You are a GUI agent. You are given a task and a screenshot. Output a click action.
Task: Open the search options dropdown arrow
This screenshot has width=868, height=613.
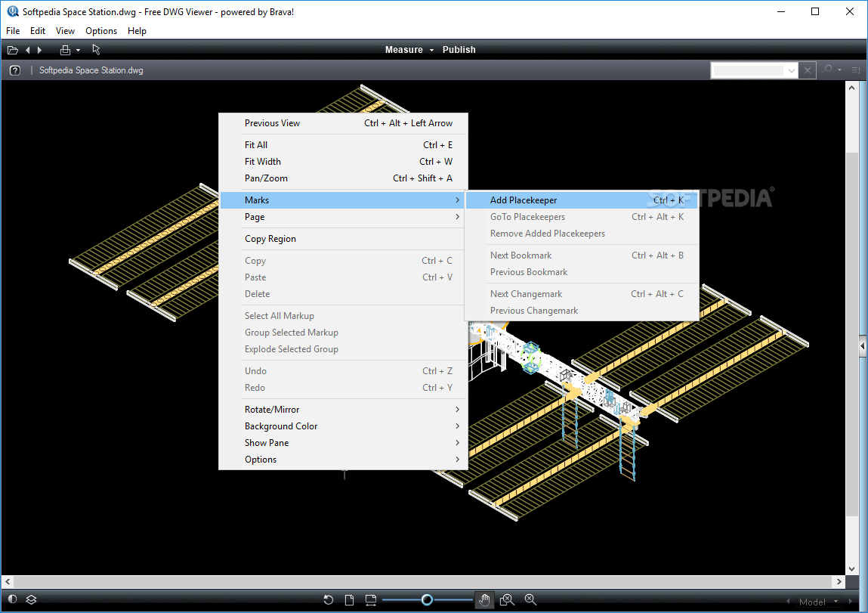pos(840,70)
